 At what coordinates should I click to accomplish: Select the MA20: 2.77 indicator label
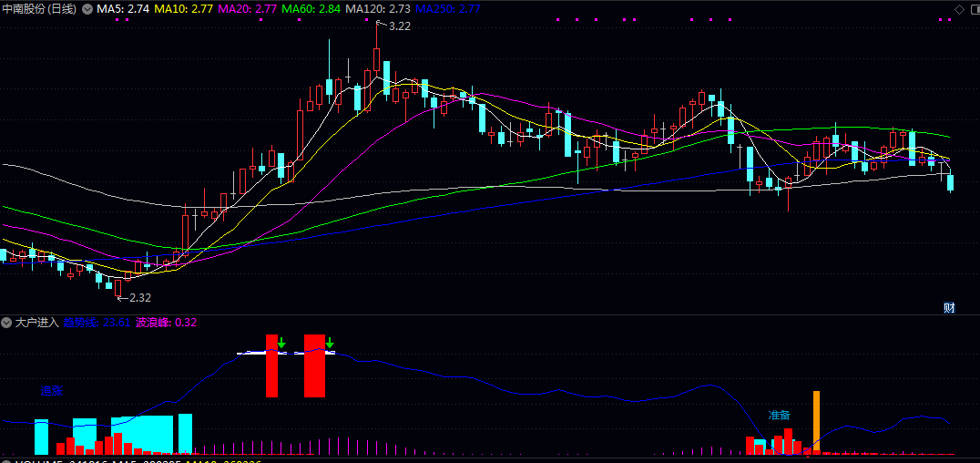(248, 9)
